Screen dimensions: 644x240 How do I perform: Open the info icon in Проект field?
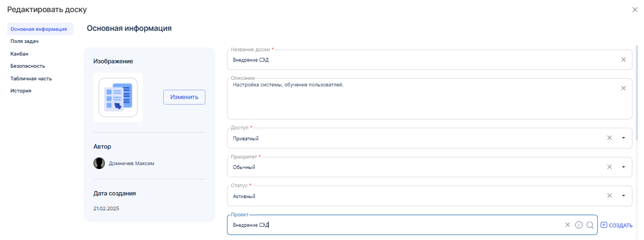pos(579,225)
